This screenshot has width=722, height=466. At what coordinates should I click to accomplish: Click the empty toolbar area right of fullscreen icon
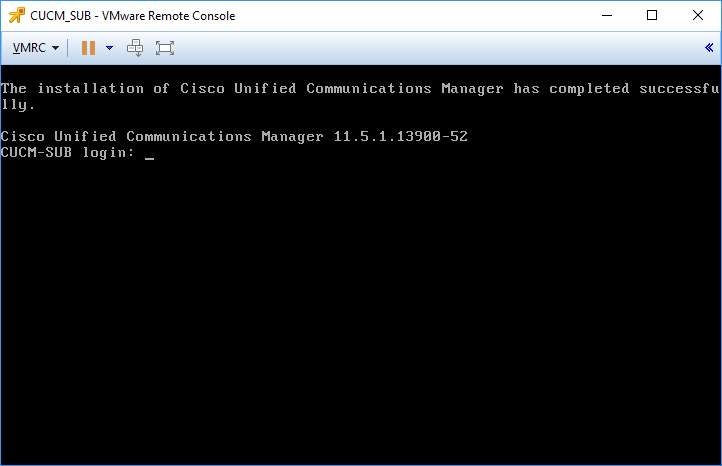pyautogui.click(x=437, y=48)
